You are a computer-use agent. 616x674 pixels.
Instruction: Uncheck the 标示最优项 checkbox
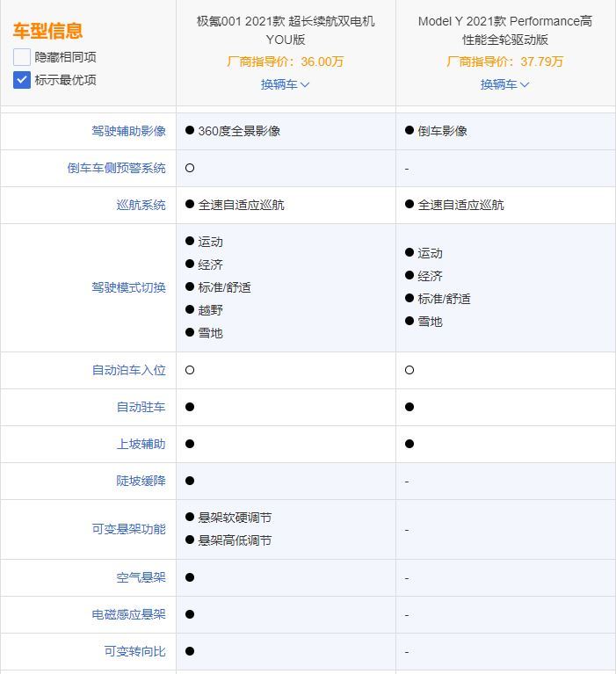(22, 80)
